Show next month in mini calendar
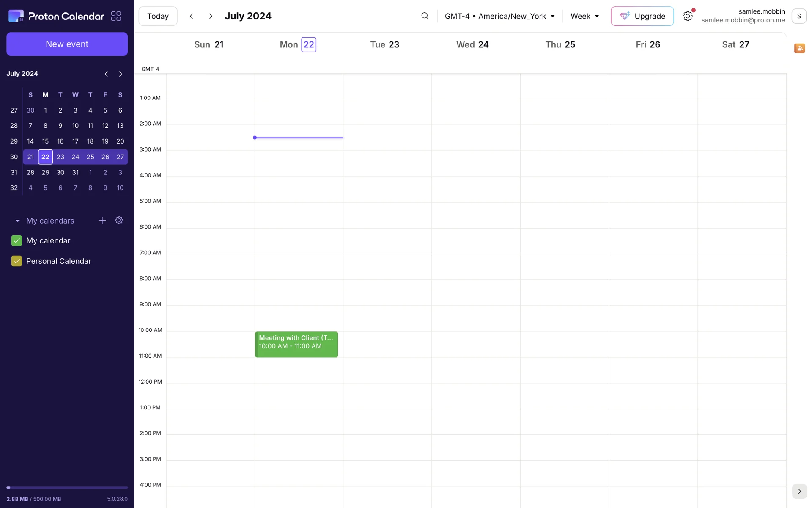This screenshot has width=812, height=508. pyautogui.click(x=121, y=74)
